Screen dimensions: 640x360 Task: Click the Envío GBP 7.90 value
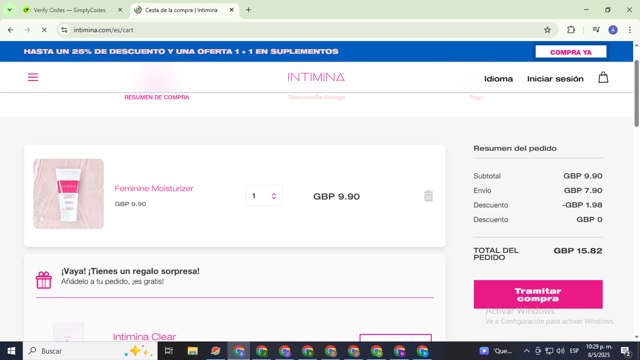pyautogui.click(x=583, y=191)
